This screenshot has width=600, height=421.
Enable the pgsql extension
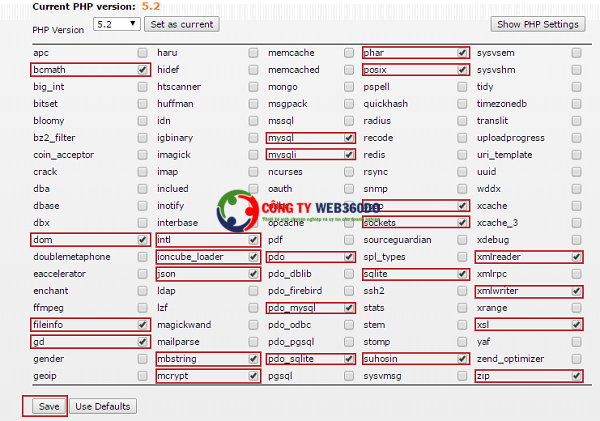349,376
